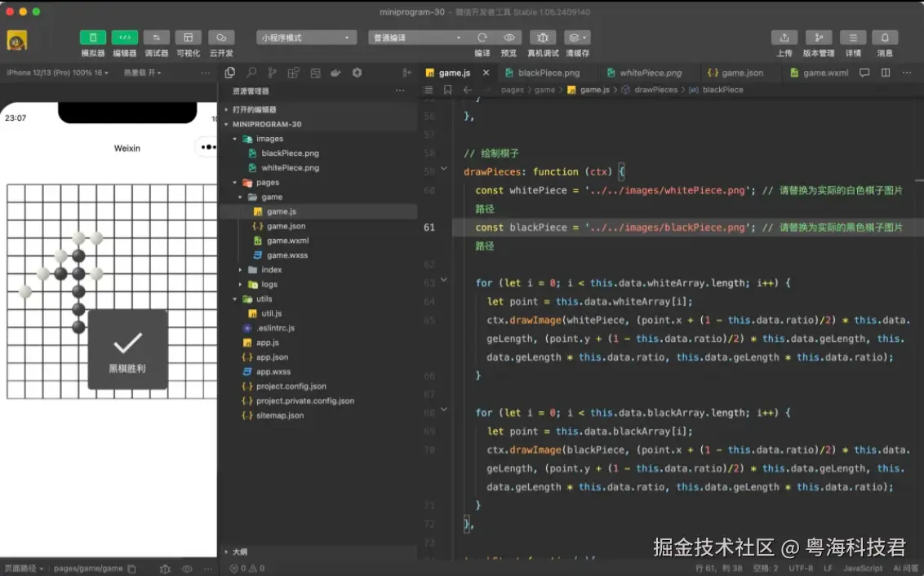Click UTF-8 encoding in status bar
This screenshot has height=576, width=924.
(x=801, y=569)
